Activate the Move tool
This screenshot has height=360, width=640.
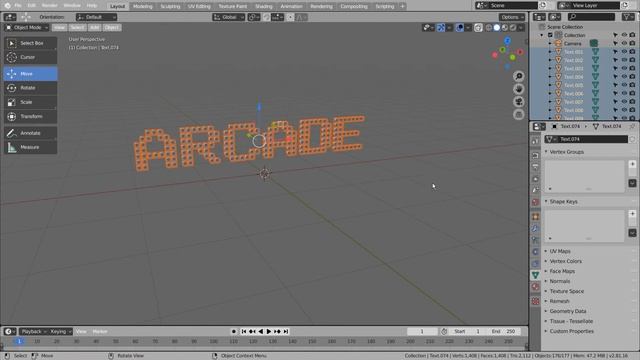click(x=31, y=74)
